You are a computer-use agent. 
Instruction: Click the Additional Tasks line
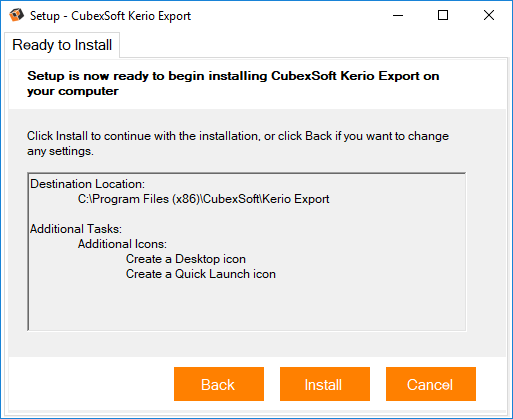[76, 229]
